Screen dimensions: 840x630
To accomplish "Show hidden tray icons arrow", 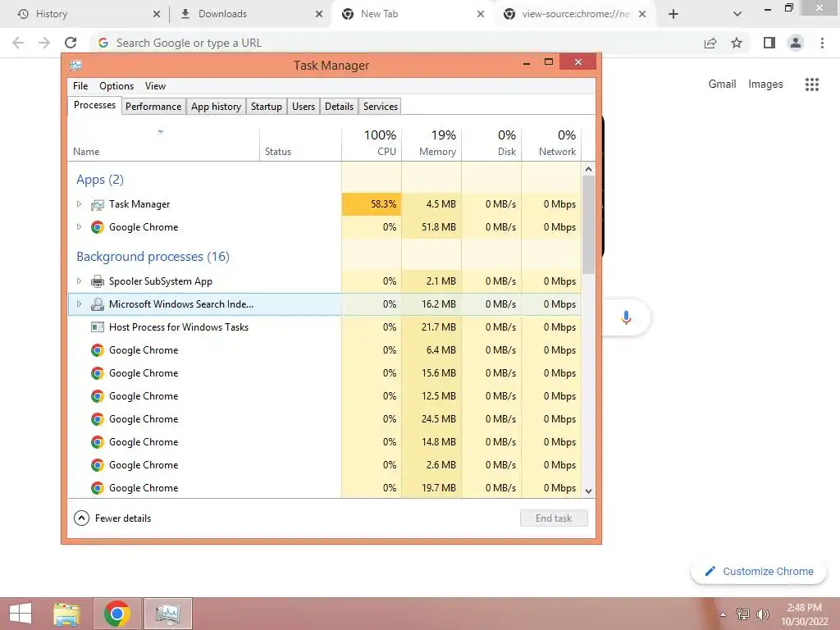I will coord(724,614).
